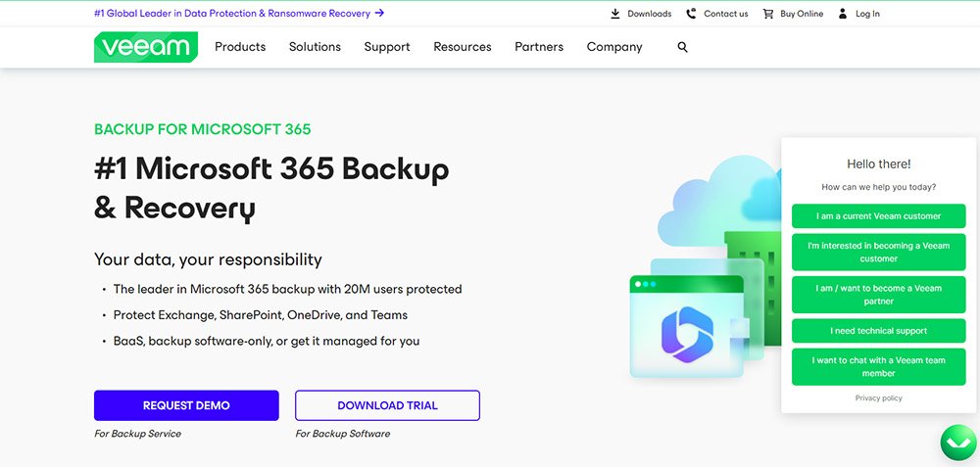
Task: Click "How can we help you today?" text
Action: point(879,187)
